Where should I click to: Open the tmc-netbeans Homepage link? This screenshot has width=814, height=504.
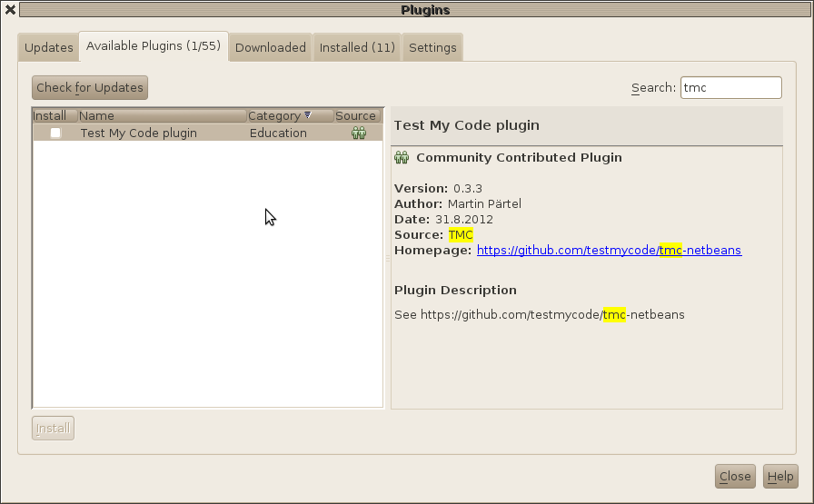tap(609, 250)
